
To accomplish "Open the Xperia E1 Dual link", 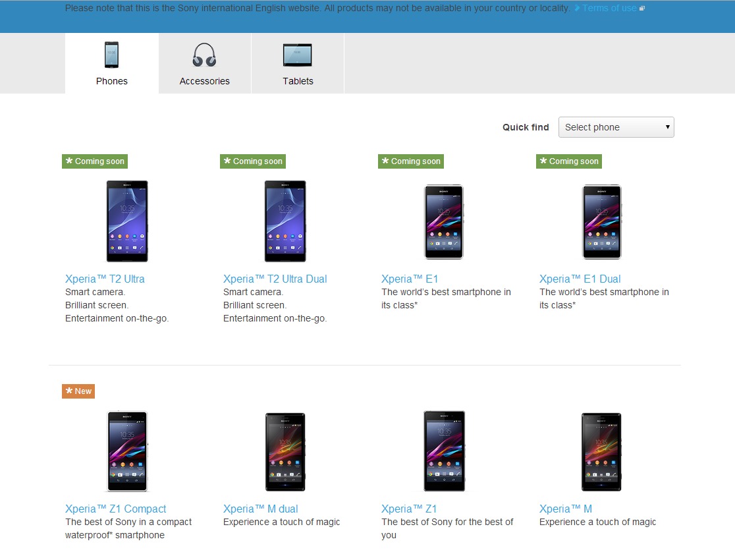I will (580, 279).
